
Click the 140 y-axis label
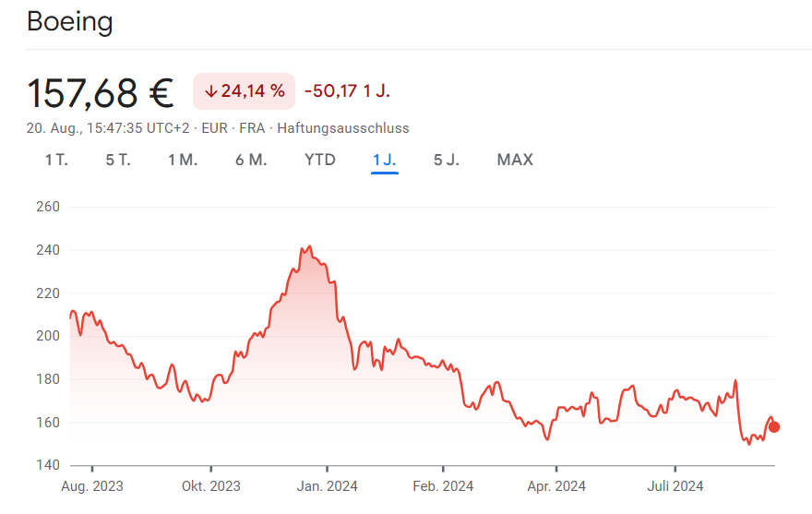click(48, 465)
